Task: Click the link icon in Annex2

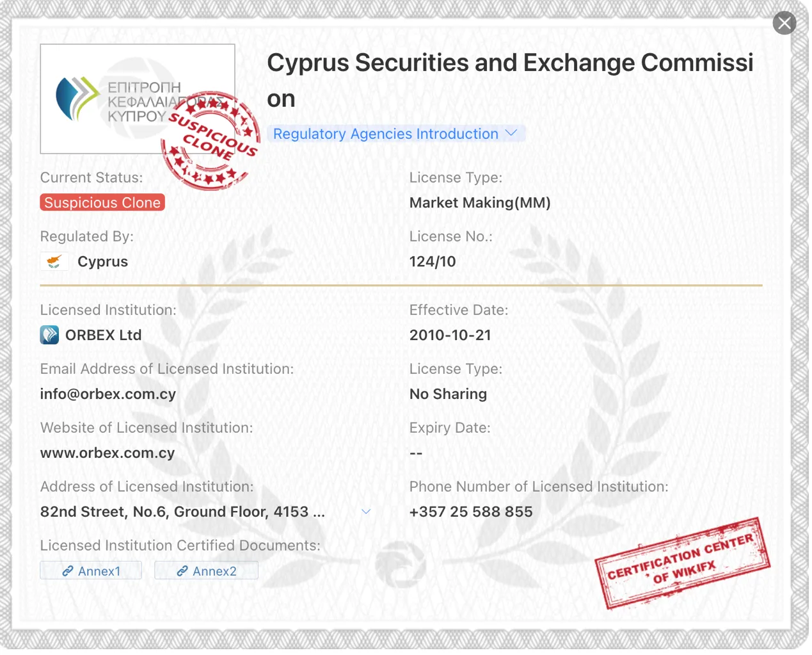Action: click(x=182, y=570)
